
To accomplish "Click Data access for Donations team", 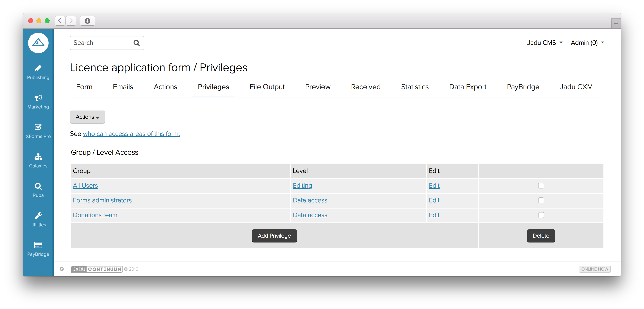I will 310,215.
